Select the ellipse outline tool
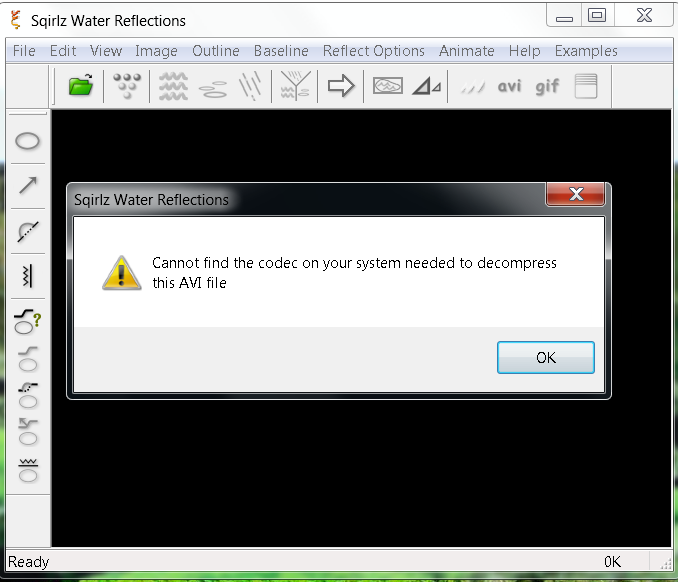 (27, 141)
